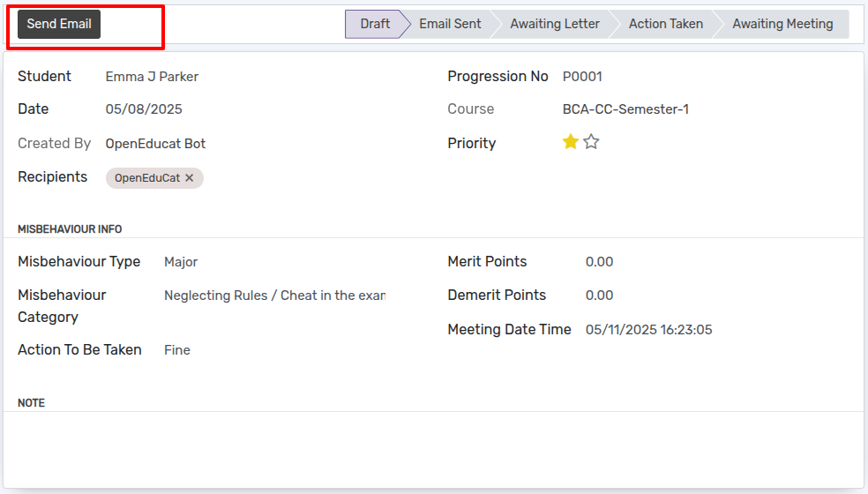This screenshot has width=868, height=494.
Task: Edit the Student field Emma J Parker
Action: click(153, 77)
